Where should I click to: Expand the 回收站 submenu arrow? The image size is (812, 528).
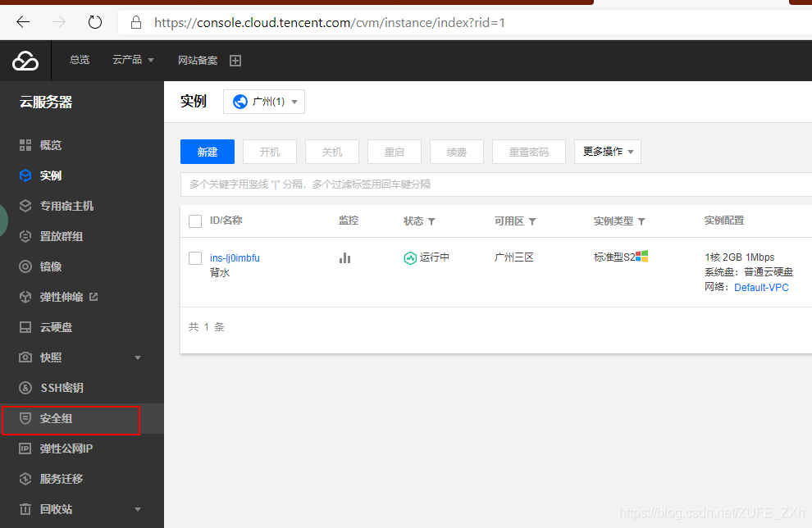tap(138, 509)
